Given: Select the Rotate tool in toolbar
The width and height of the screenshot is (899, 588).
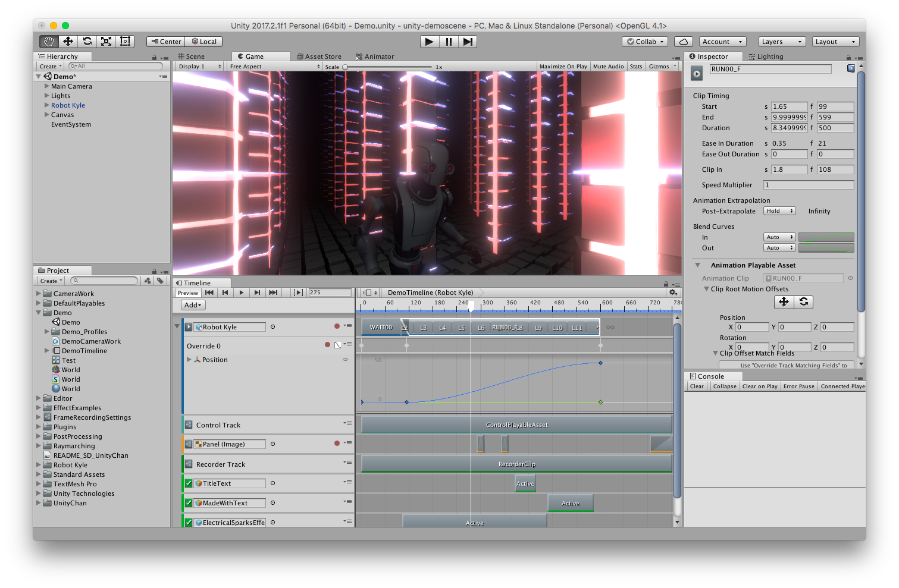Looking at the screenshot, I should (87, 41).
